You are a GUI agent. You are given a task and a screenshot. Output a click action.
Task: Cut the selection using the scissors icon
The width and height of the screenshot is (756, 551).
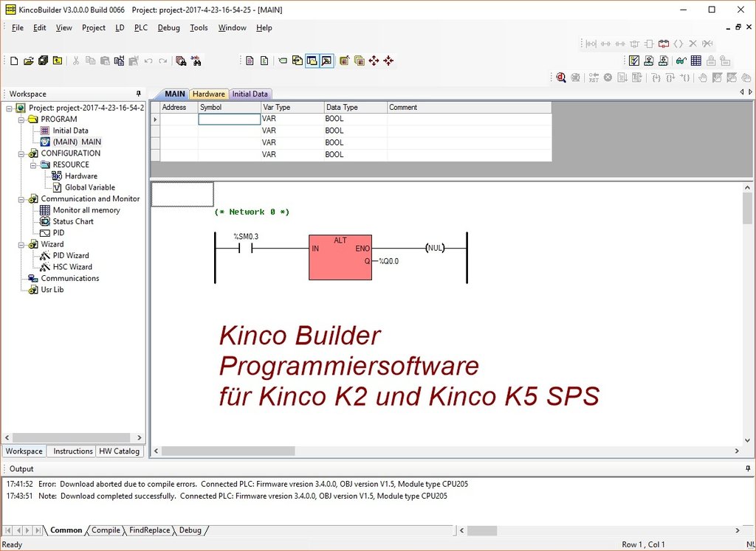click(x=76, y=60)
